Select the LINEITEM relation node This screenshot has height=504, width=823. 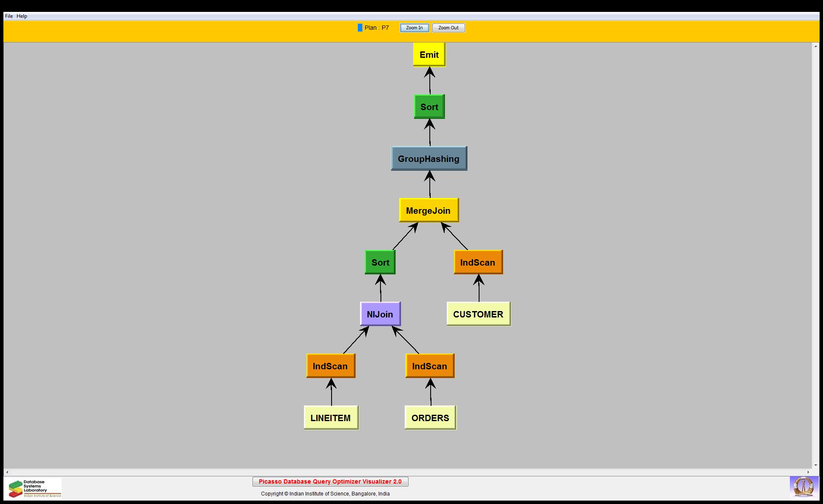[331, 418]
